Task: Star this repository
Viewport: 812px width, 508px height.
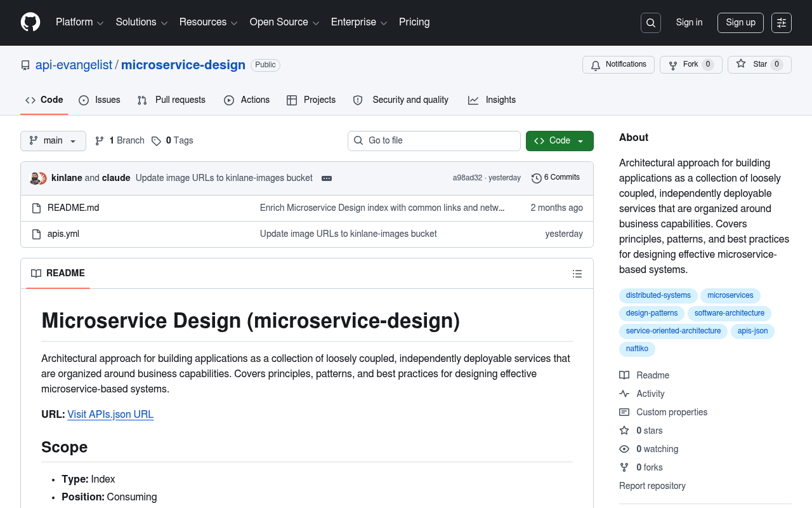Action: coord(759,65)
